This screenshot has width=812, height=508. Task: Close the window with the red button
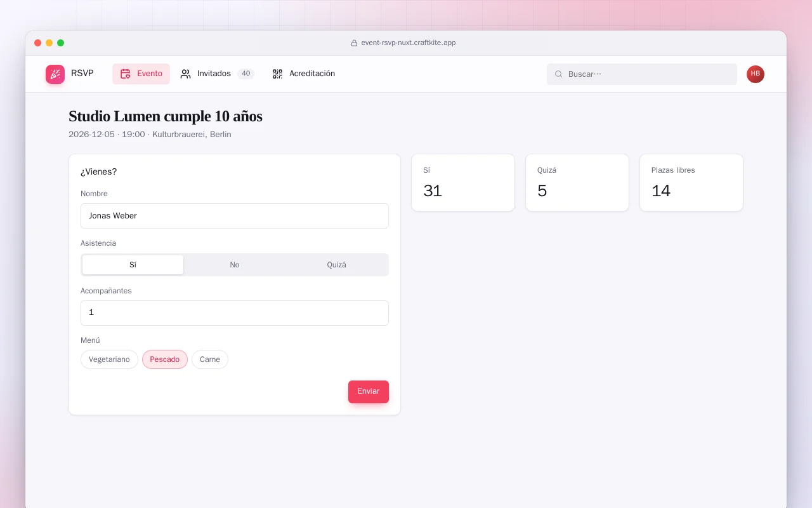click(x=38, y=43)
